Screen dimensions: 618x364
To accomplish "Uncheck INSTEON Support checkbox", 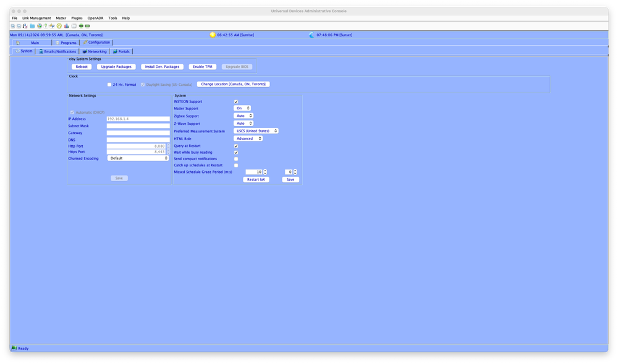I will (x=236, y=101).
